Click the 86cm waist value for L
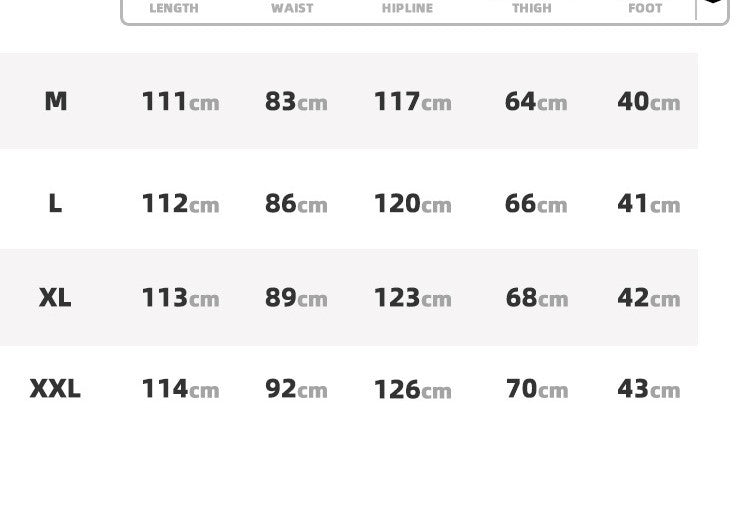750x522 pixels. (x=296, y=203)
